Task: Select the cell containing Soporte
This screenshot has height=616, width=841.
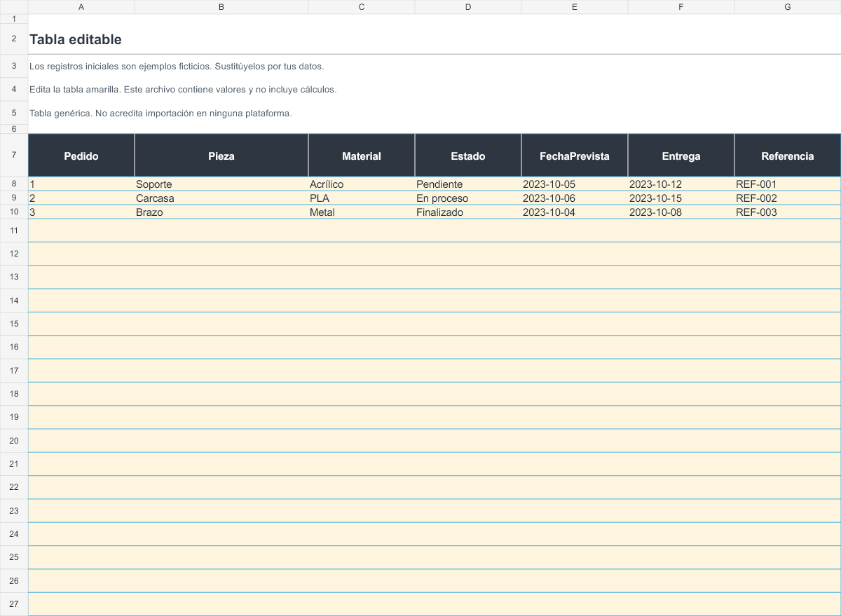Action: [x=221, y=184]
